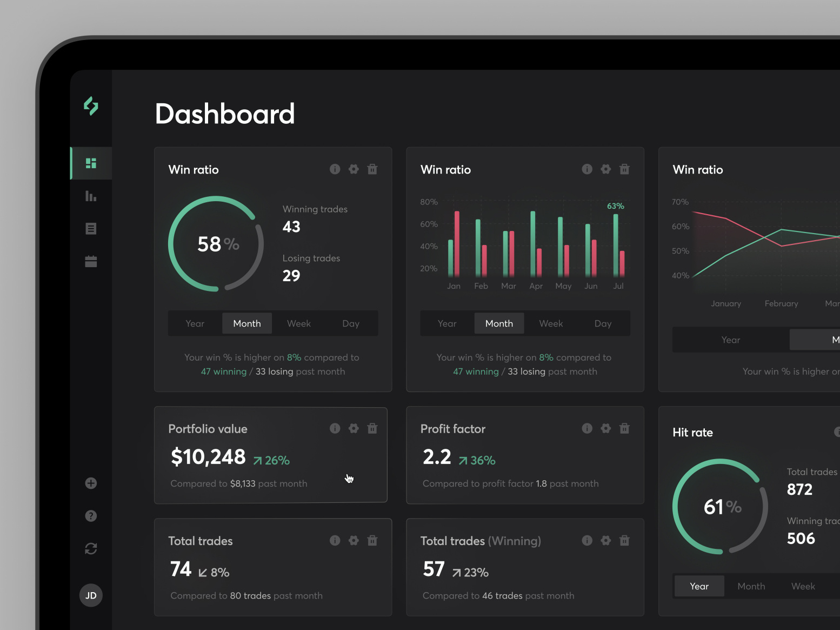Open the journal list icon in sidebar
Viewport: 840px width, 630px height.
90,228
